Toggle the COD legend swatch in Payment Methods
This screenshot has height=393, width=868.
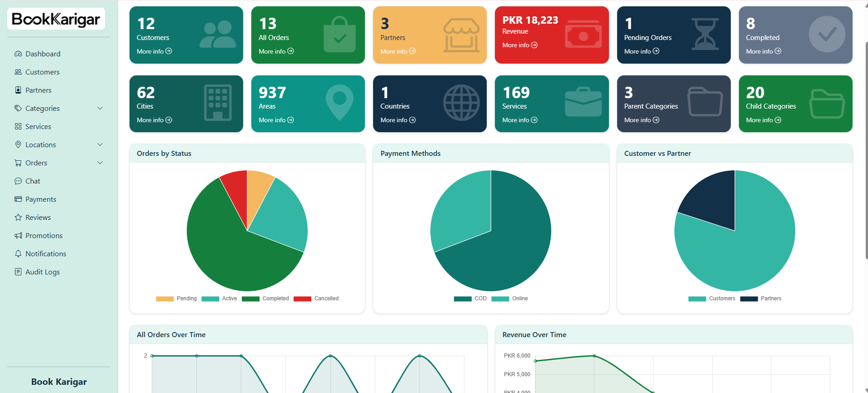coord(463,298)
